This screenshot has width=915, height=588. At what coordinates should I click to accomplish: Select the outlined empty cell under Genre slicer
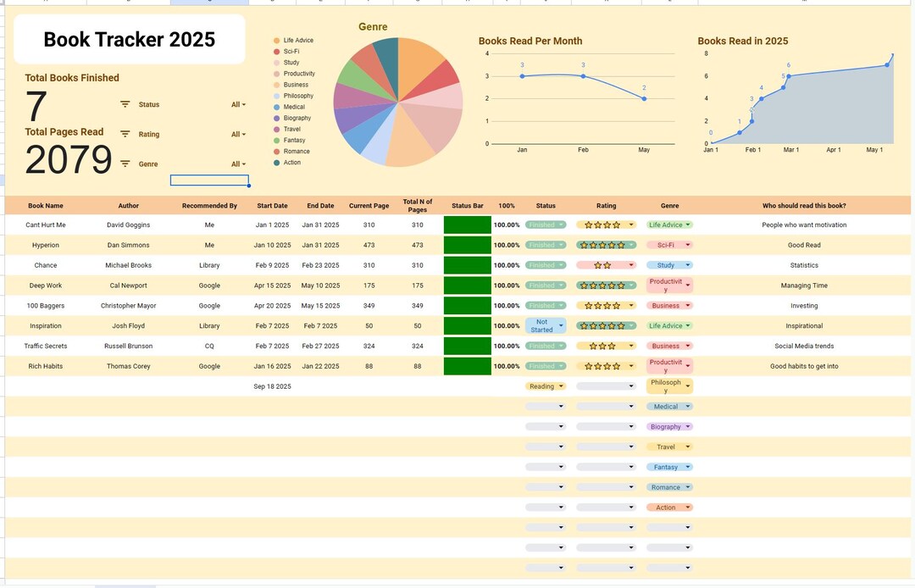point(209,180)
